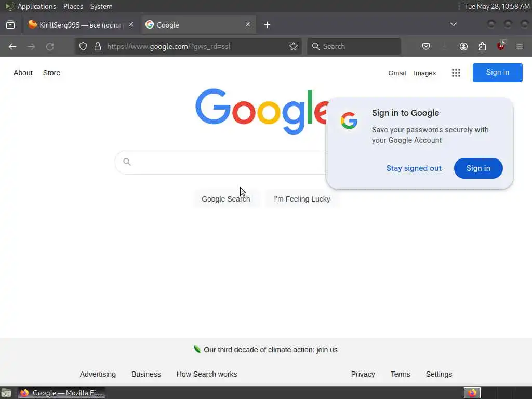Open the Firefox hamburger menu

(520, 46)
